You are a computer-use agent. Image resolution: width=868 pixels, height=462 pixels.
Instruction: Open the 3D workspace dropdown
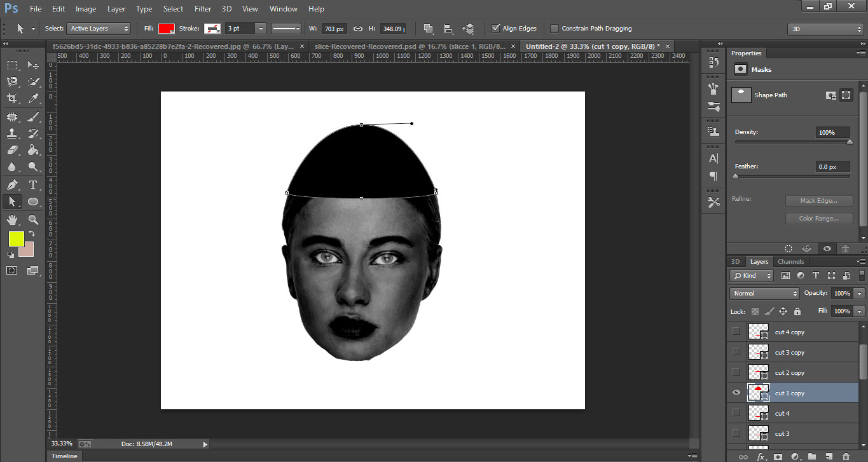click(825, 29)
